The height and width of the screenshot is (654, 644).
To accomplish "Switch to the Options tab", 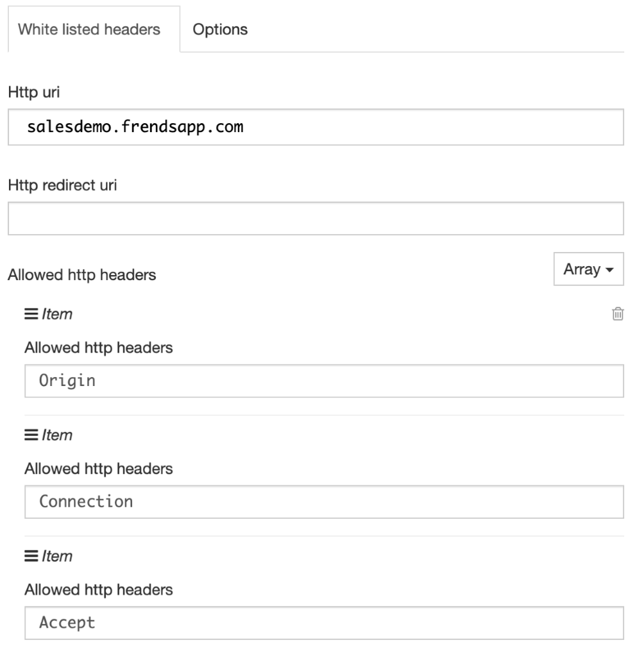I will 220,29.
